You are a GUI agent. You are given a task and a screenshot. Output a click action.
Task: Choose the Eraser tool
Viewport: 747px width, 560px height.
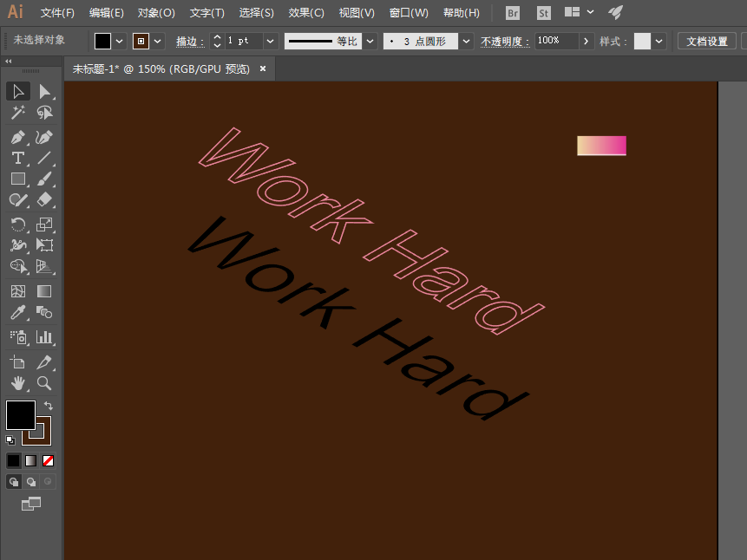point(44,199)
